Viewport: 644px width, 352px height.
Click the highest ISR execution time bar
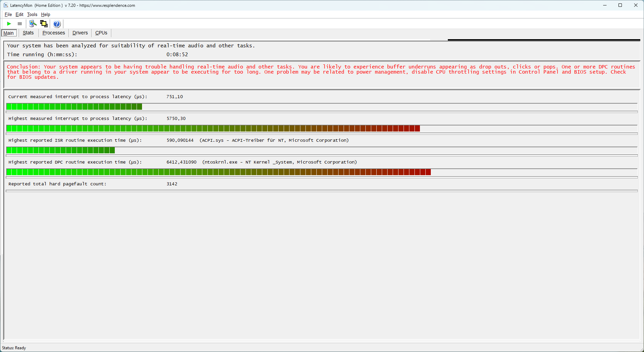(321, 150)
